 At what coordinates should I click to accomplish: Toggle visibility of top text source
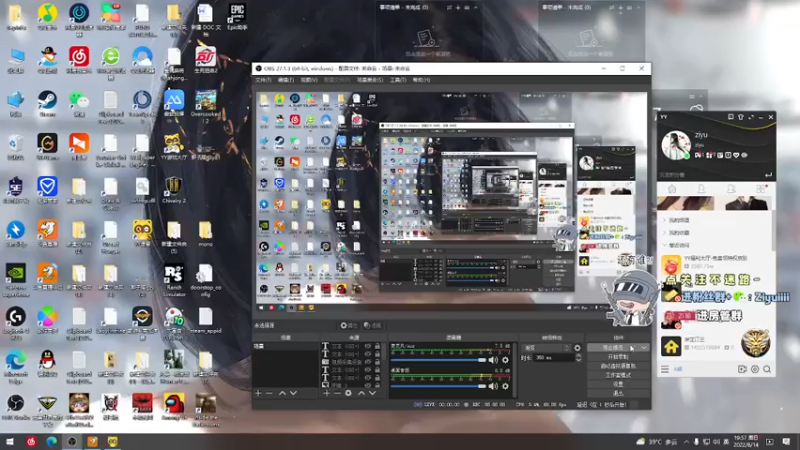[x=368, y=346]
